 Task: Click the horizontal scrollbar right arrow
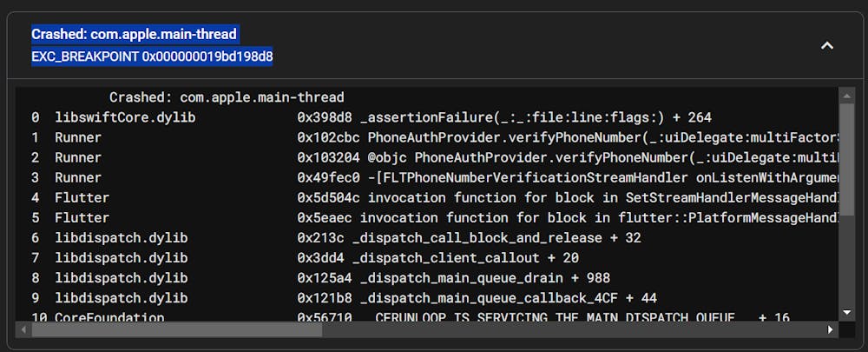pyautogui.click(x=832, y=330)
